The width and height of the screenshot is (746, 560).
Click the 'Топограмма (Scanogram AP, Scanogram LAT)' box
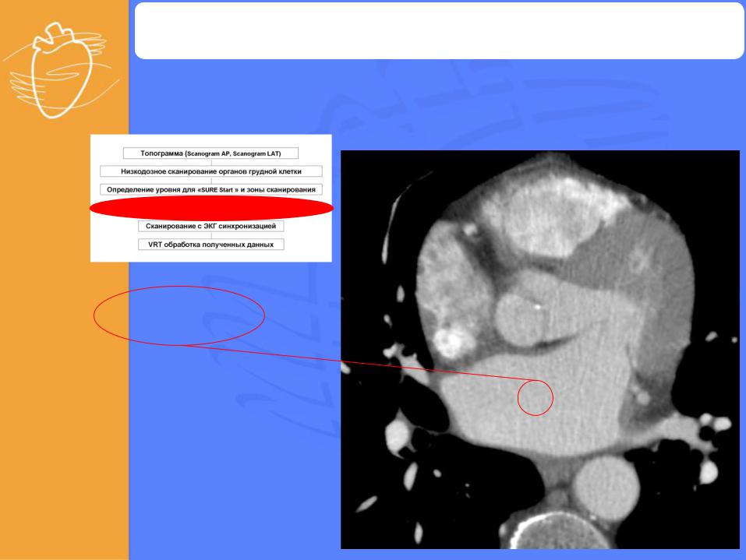[x=210, y=153]
